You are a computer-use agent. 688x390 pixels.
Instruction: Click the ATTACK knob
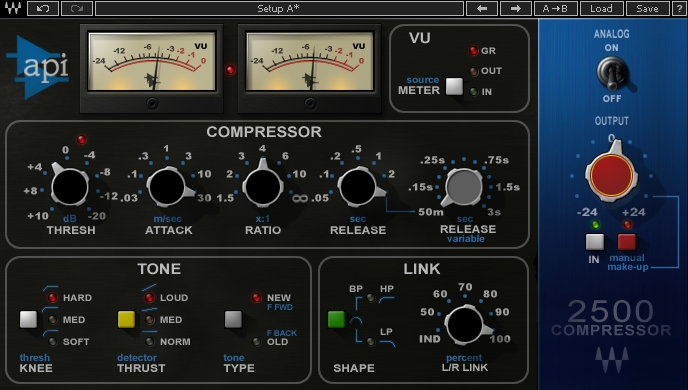[167, 187]
